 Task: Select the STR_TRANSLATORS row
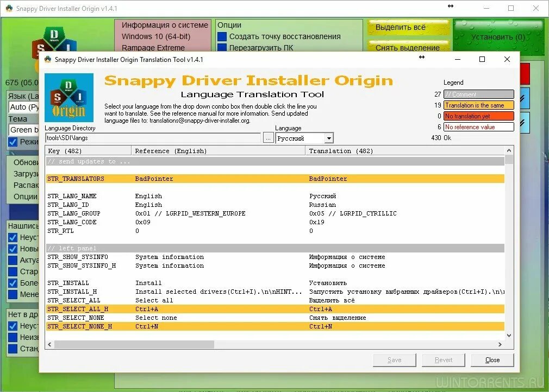click(275, 179)
